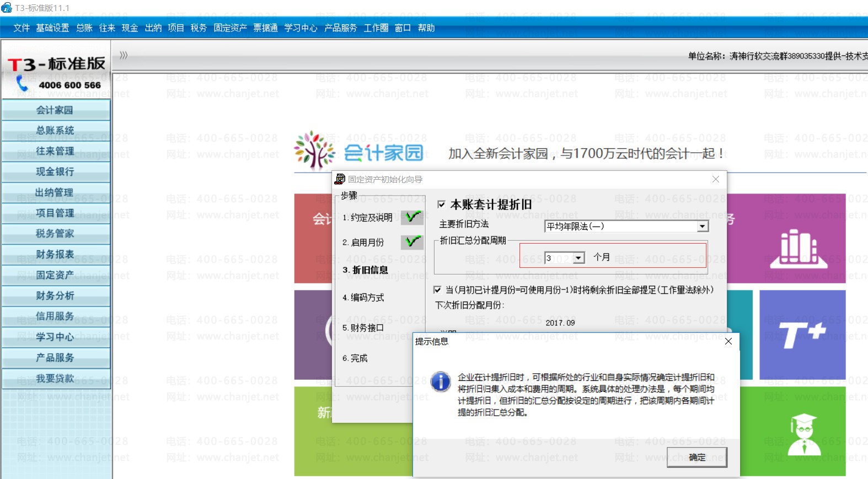Toggle the 剩余折旧全部提足 checkbox
The width and height of the screenshot is (868, 479).
click(437, 290)
